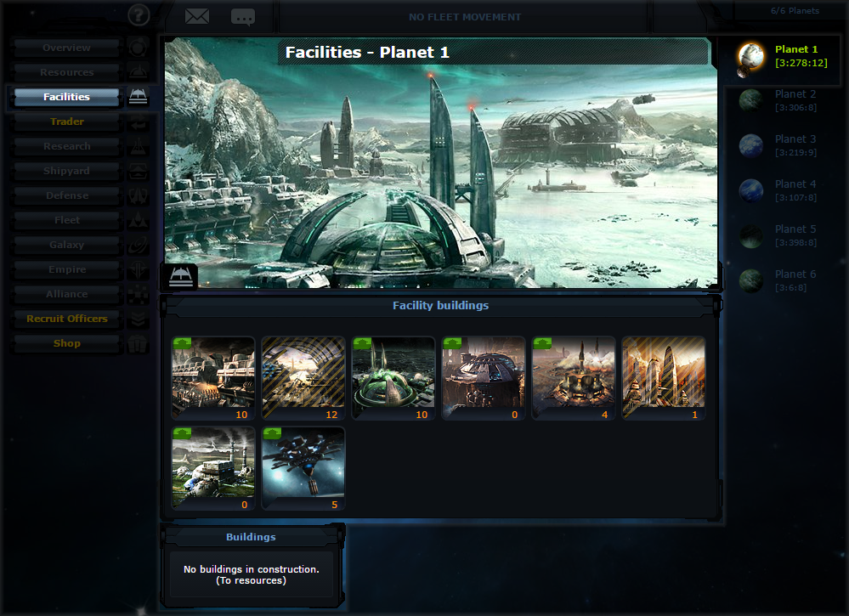The height and width of the screenshot is (616, 849).
Task: Click the icon beside the Fleet menu
Action: tap(138, 220)
